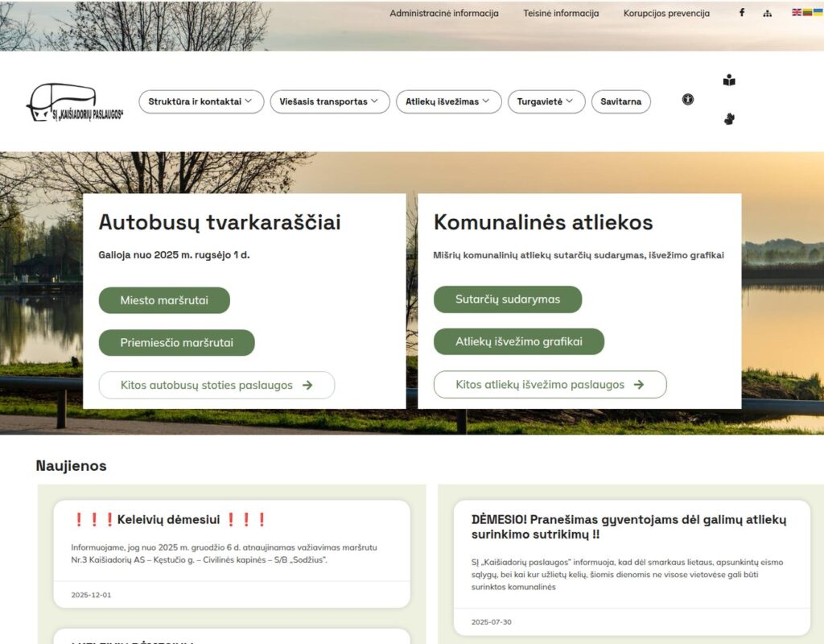824x644 pixels.
Task: Click the Atliekų išvežimo grafikai button
Action: click(519, 341)
